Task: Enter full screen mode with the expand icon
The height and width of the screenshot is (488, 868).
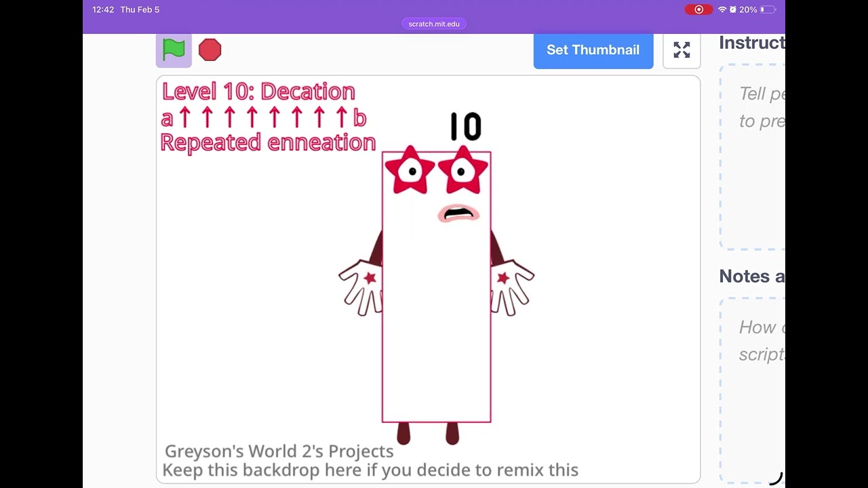Action: pyautogui.click(x=682, y=50)
